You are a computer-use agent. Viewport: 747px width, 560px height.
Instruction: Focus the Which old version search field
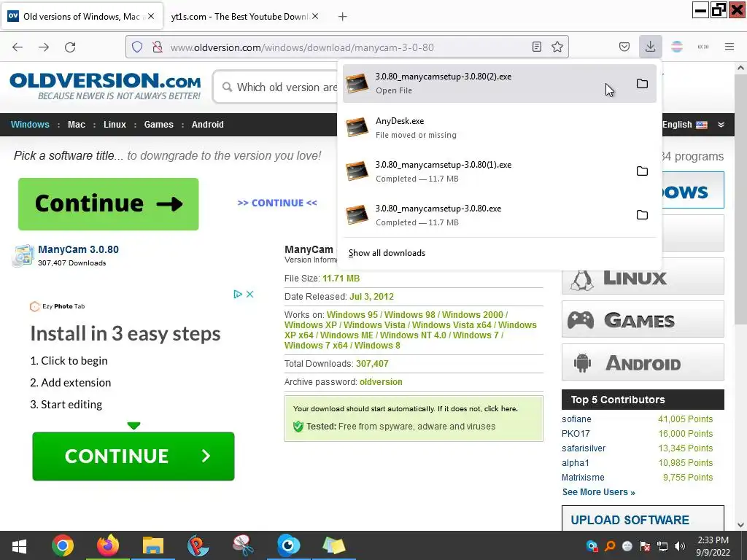tap(276, 87)
